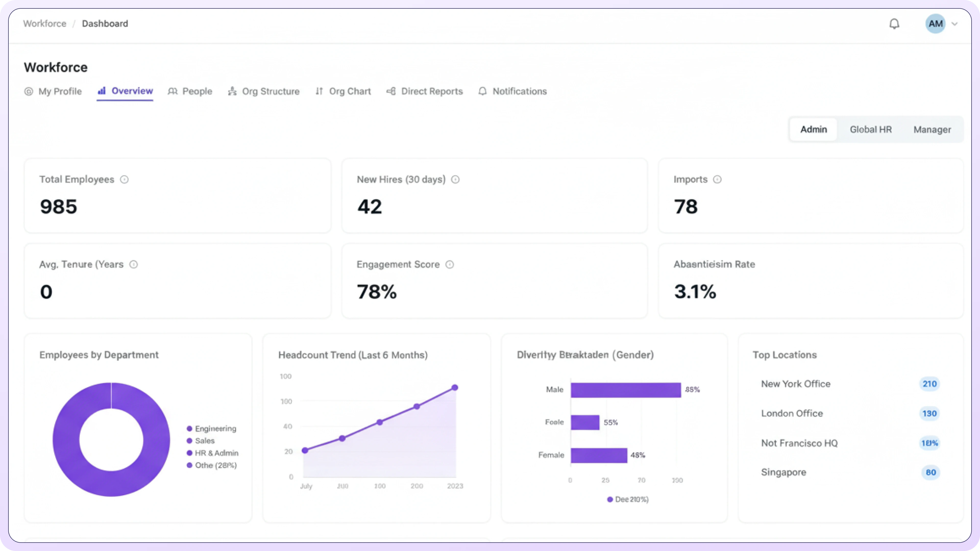Switch to Global HR view
The height and width of the screenshot is (551, 980).
[871, 130]
